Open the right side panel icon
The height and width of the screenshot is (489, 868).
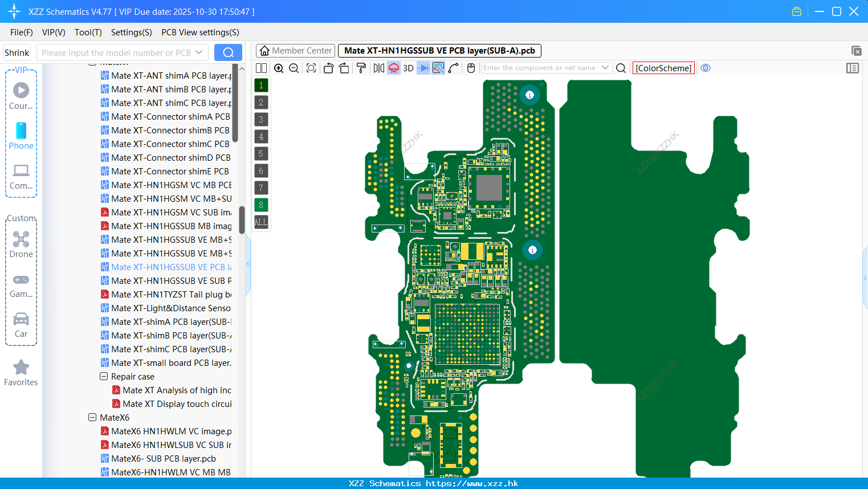(853, 68)
